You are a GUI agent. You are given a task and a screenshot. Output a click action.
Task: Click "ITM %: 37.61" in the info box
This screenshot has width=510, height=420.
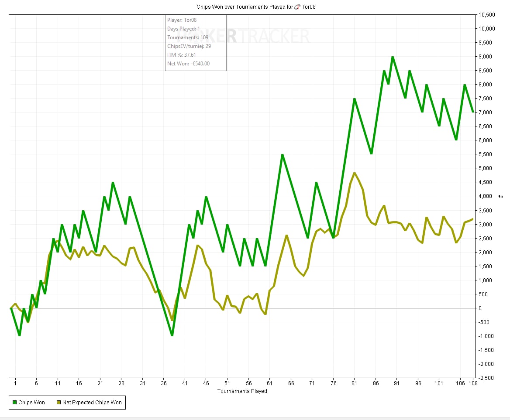pyautogui.click(x=182, y=55)
